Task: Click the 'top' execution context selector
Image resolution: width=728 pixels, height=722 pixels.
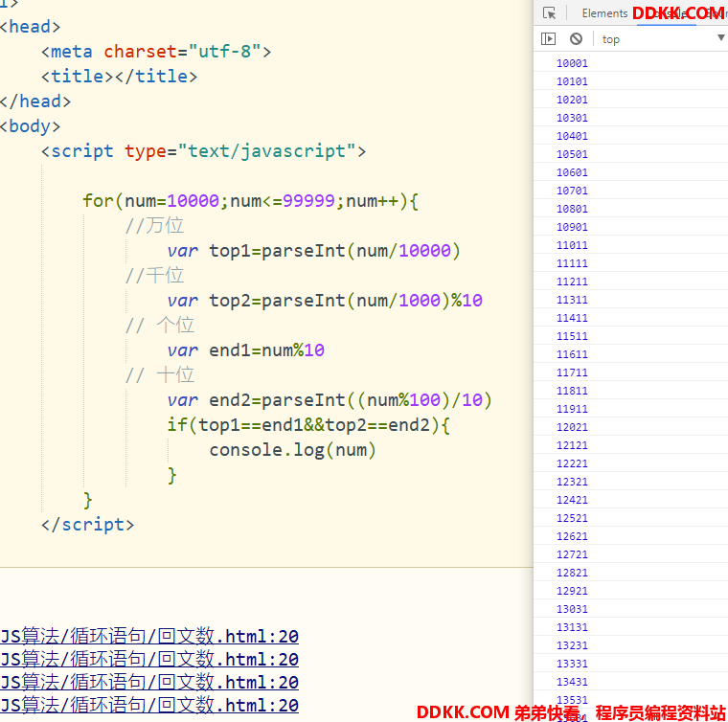Action: [x=611, y=39]
